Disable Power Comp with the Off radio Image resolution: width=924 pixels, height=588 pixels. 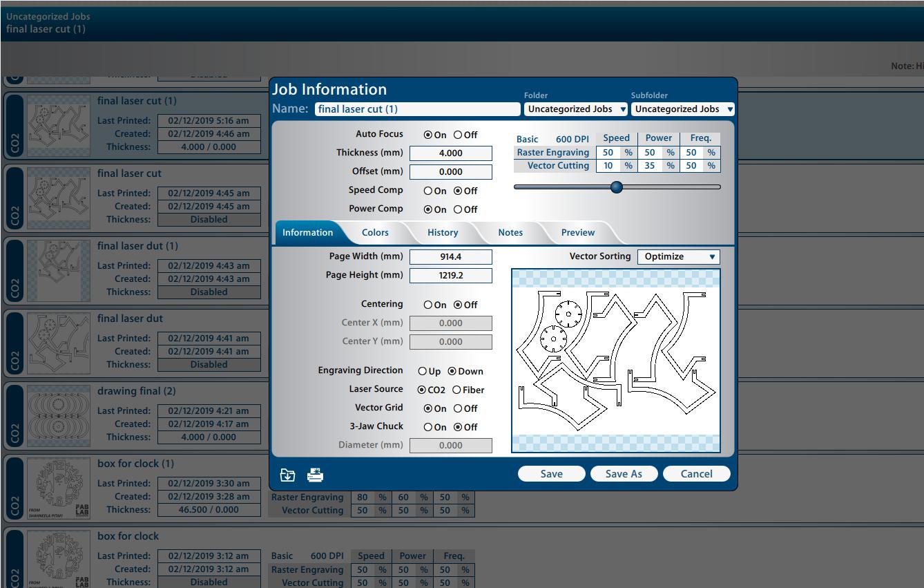pos(457,210)
